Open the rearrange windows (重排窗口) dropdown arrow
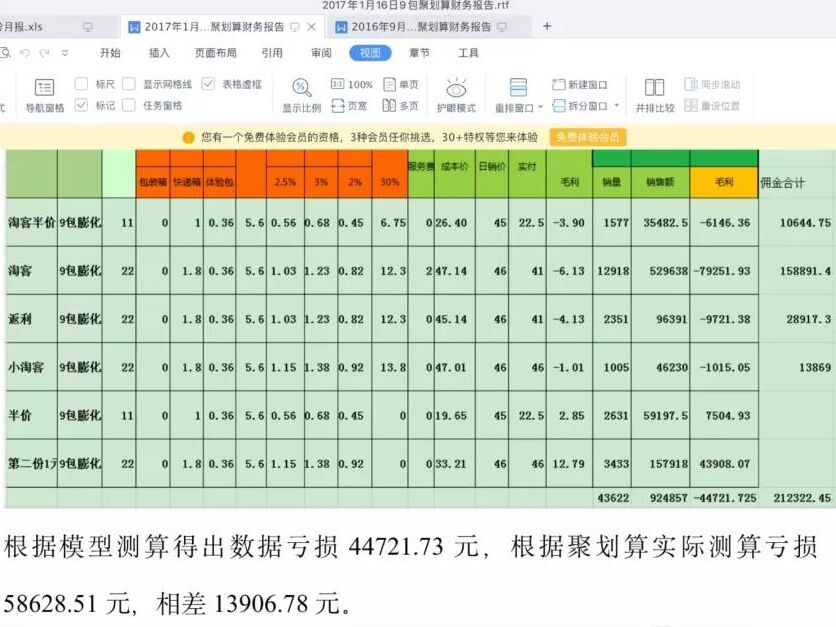Image resolution: width=836 pixels, height=627 pixels. [x=541, y=107]
